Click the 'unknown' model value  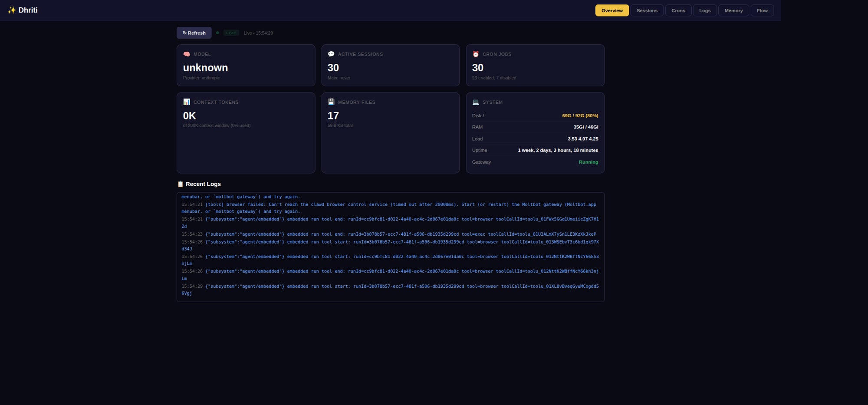pyautogui.click(x=205, y=68)
